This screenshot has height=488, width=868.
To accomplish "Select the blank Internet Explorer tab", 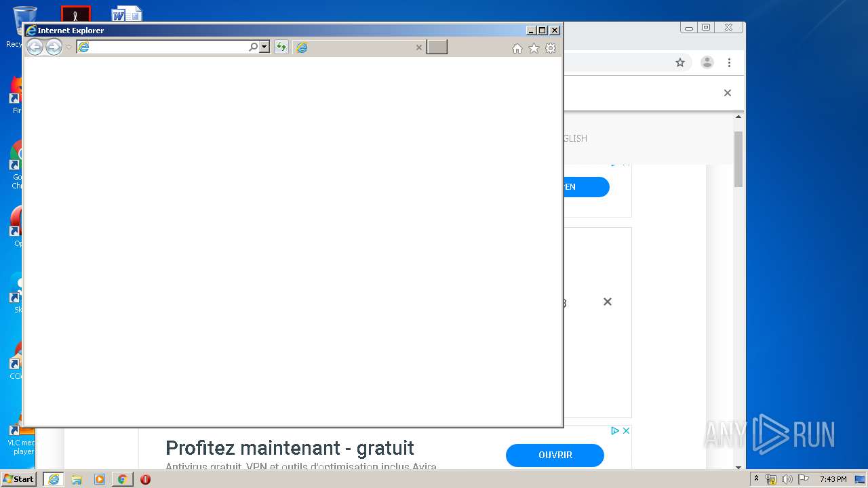I will 359,47.
